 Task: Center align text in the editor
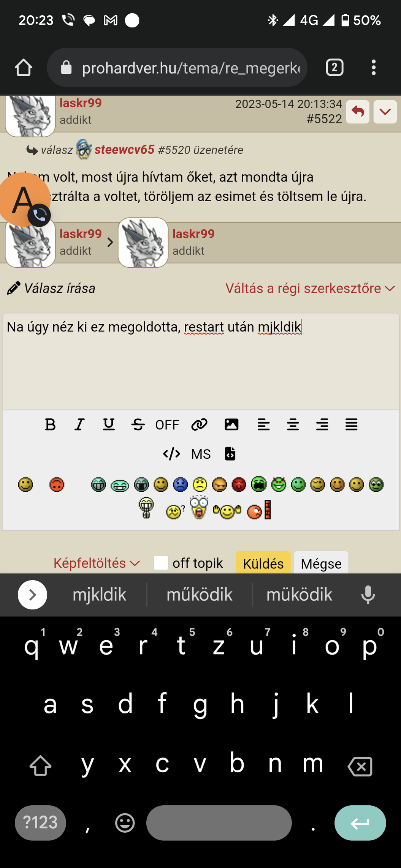(293, 425)
